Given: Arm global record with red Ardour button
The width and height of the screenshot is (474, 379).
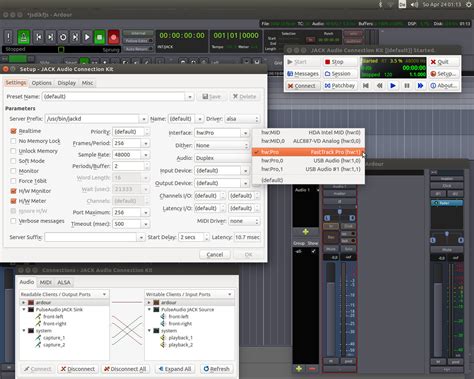Looking at the screenshot, I should (x=114, y=37).
